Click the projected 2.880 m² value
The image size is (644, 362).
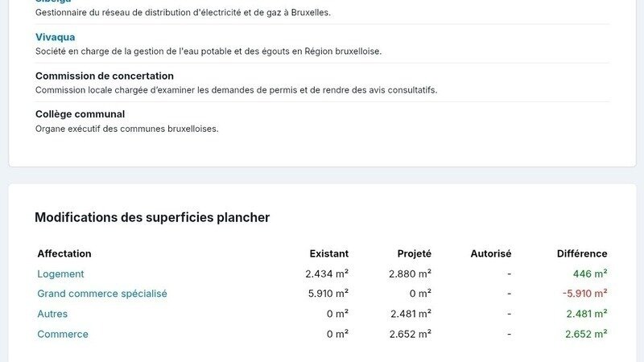click(x=410, y=274)
